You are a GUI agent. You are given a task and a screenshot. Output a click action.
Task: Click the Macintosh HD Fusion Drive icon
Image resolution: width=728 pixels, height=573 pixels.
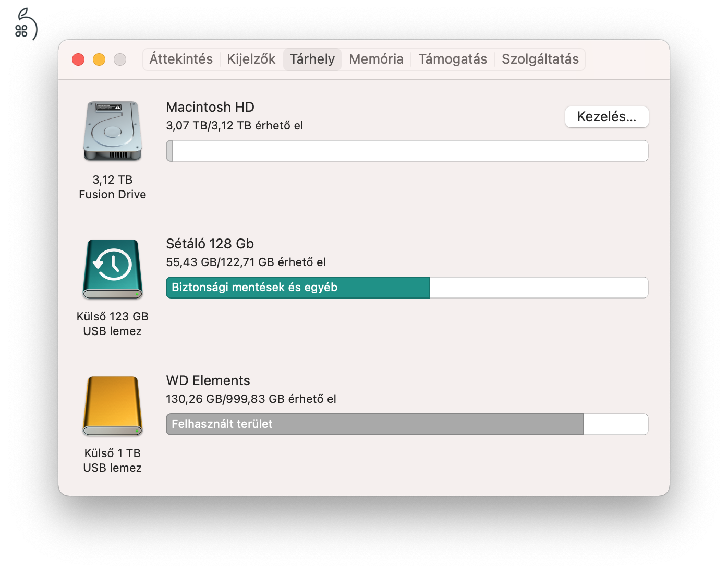tap(113, 131)
